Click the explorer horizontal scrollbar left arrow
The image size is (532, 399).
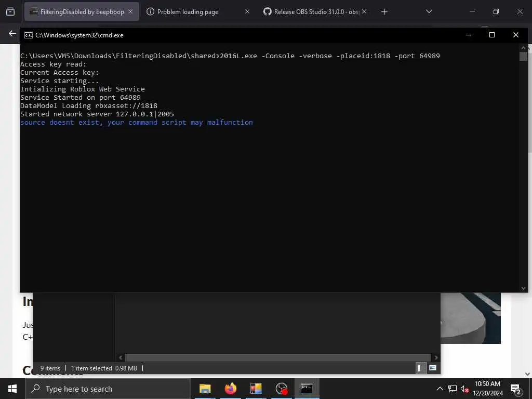(121, 357)
